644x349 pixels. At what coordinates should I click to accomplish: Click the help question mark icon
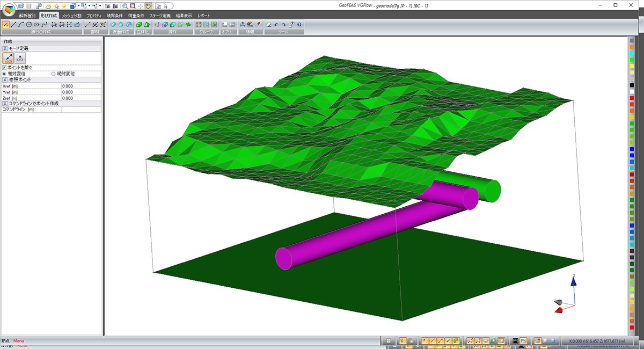tap(299, 25)
